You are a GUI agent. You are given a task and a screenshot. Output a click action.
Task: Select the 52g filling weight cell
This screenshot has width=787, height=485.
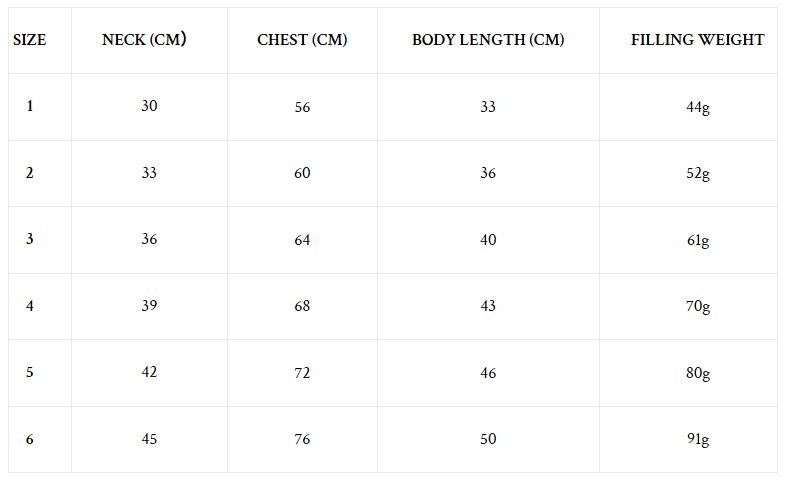(698, 173)
